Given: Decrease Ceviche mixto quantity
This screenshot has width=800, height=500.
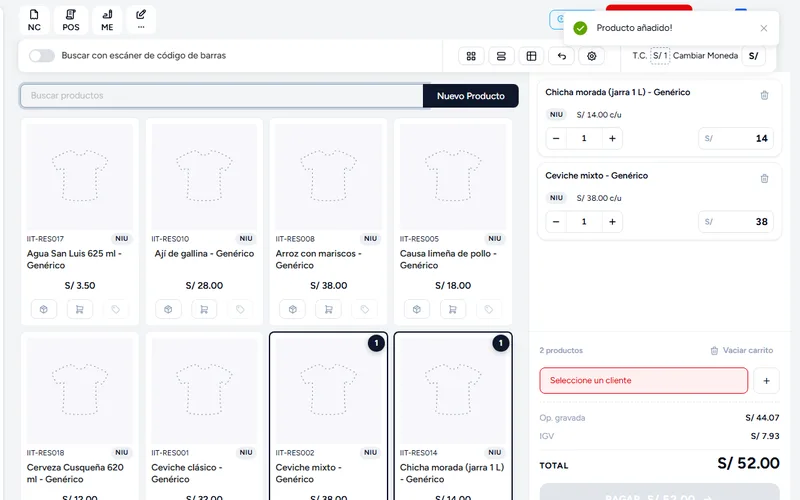Looking at the screenshot, I should pos(556,221).
